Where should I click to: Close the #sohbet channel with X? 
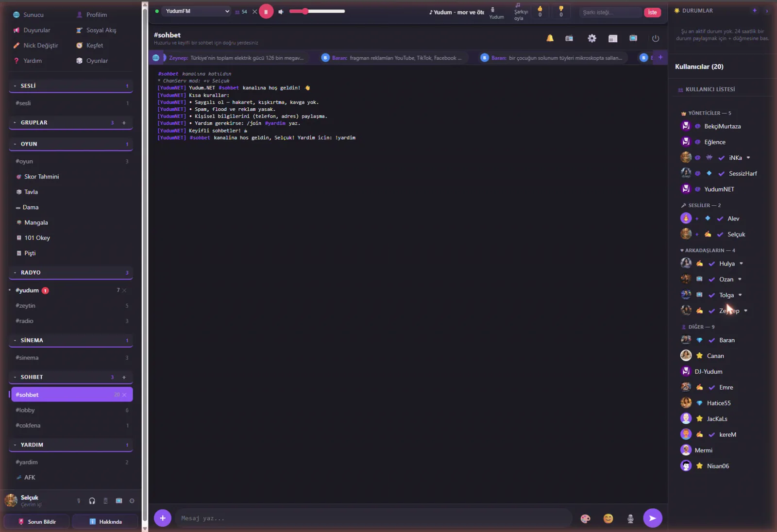124,395
